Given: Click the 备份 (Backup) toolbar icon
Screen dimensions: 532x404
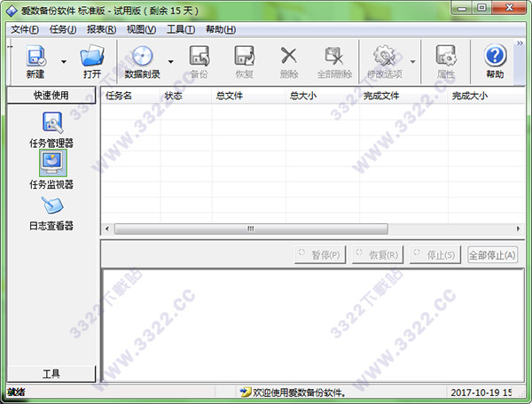Looking at the screenshot, I should pyautogui.click(x=199, y=56).
